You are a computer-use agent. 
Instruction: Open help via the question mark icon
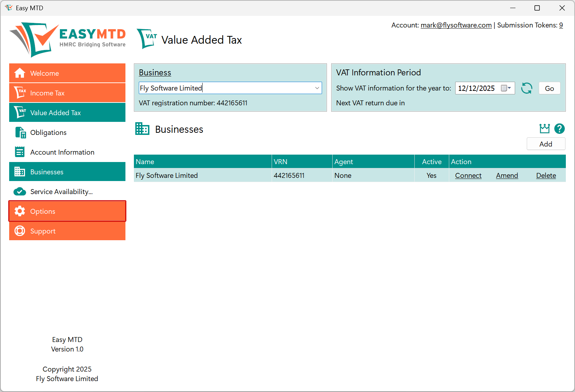559,129
